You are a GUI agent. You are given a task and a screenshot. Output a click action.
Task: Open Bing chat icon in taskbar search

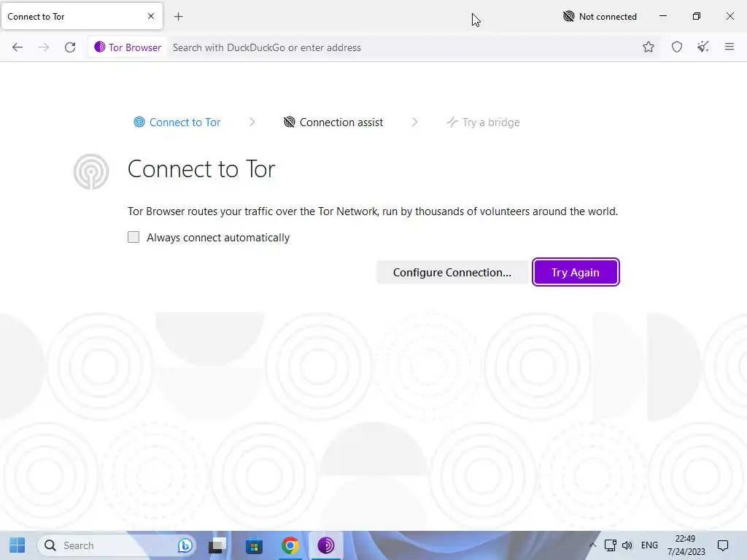tap(185, 545)
